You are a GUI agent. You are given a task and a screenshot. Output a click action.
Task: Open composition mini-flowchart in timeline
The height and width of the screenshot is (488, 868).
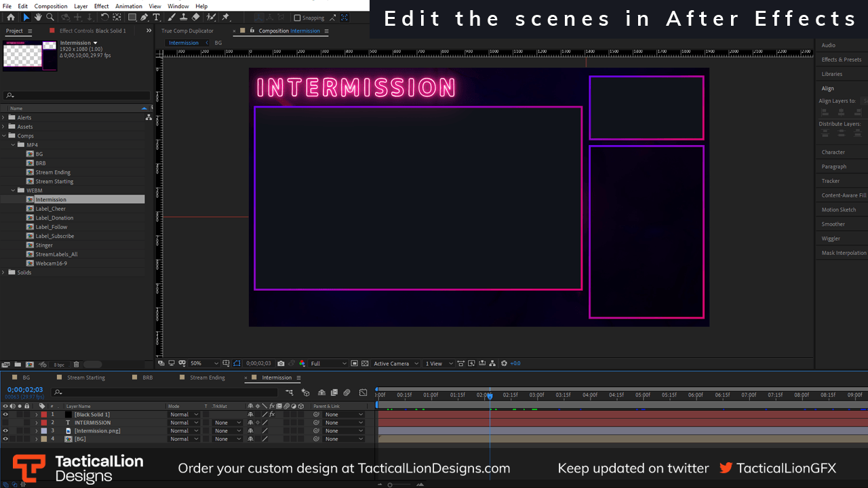(x=290, y=392)
